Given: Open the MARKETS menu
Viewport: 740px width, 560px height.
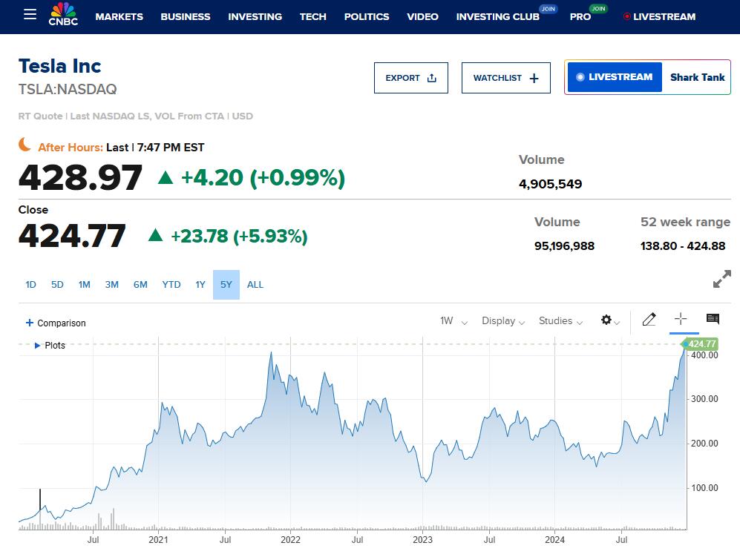Looking at the screenshot, I should pos(119,16).
